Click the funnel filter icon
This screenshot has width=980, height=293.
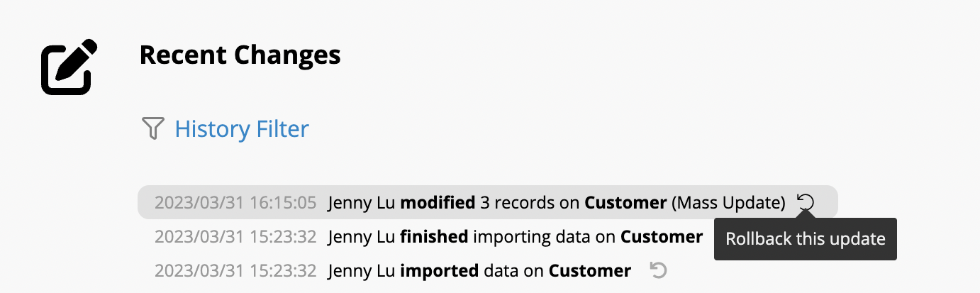[x=153, y=129]
